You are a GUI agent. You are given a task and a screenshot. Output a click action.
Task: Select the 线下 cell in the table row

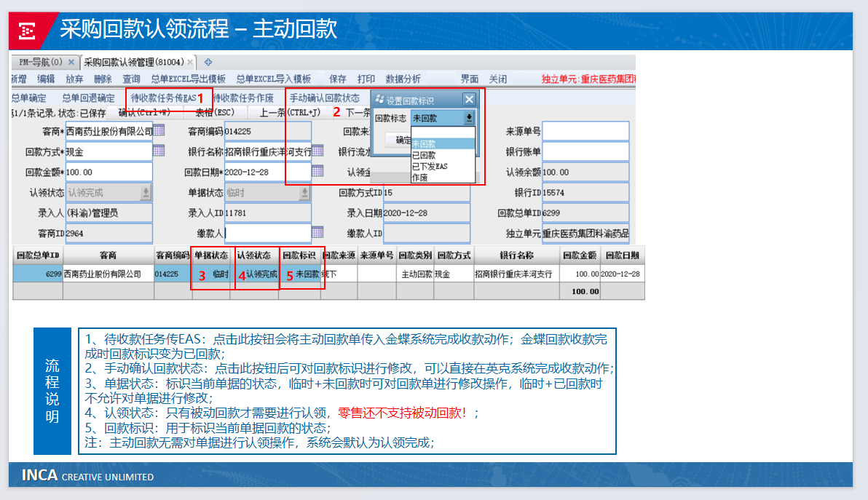pos(339,274)
